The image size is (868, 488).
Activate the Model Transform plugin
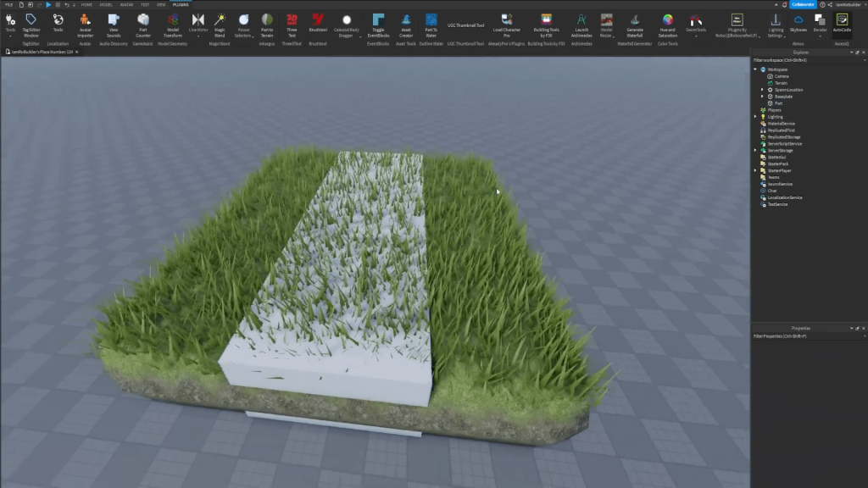click(x=173, y=25)
